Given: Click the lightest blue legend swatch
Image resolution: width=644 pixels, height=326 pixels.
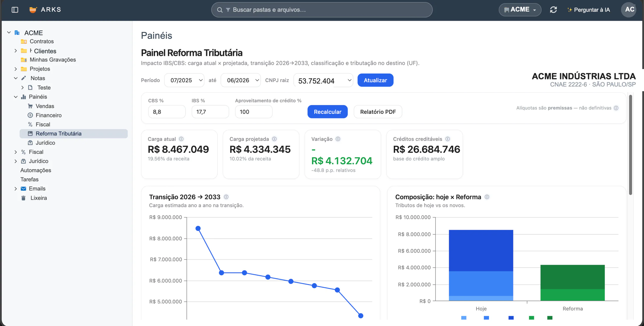Looking at the screenshot, I should tap(464, 318).
